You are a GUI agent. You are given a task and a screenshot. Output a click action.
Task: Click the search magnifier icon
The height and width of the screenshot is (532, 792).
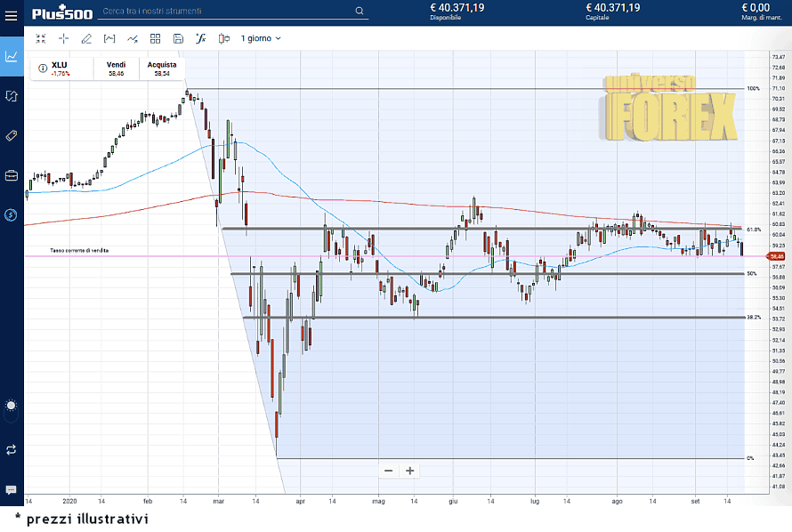pos(360,12)
